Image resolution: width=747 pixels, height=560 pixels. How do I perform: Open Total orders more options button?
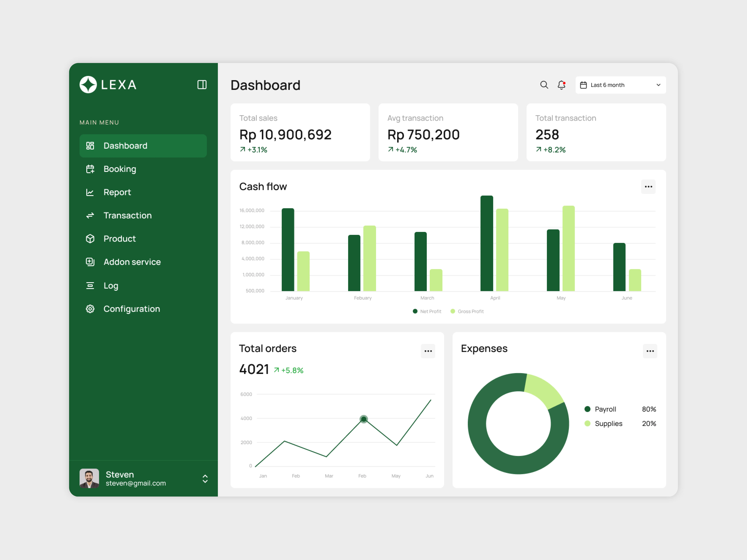point(428,351)
